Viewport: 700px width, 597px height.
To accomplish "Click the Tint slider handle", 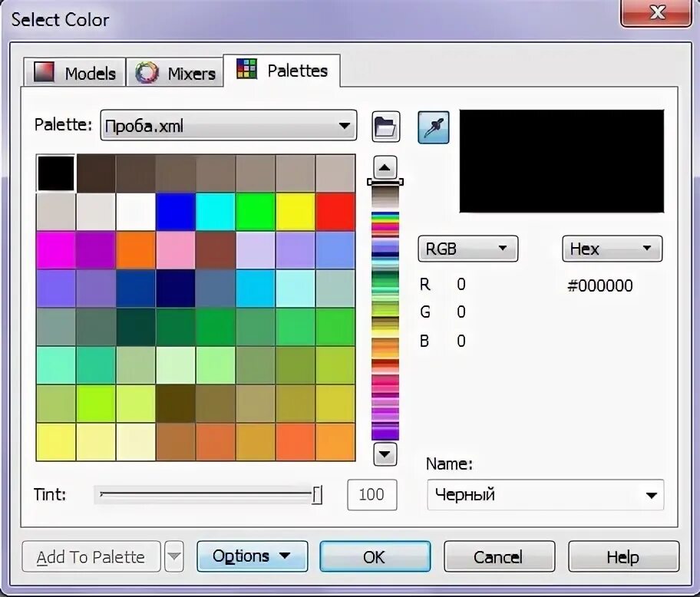I will click(x=317, y=495).
